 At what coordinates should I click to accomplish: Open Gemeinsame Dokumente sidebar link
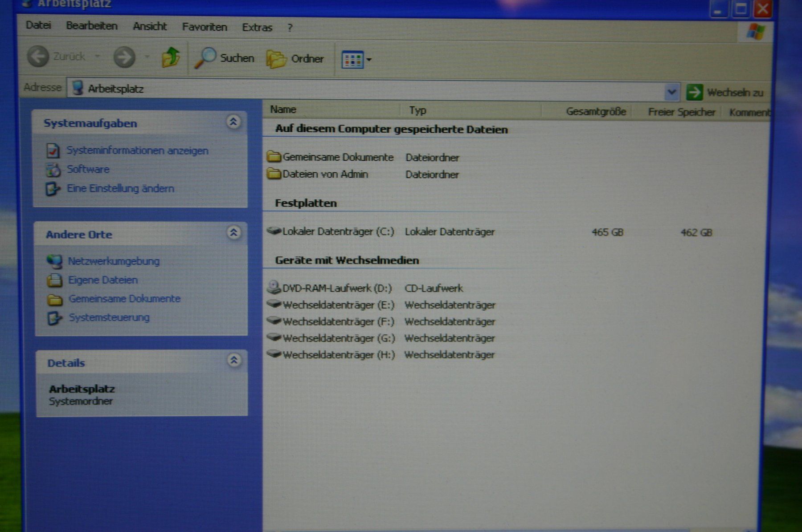[x=125, y=299]
